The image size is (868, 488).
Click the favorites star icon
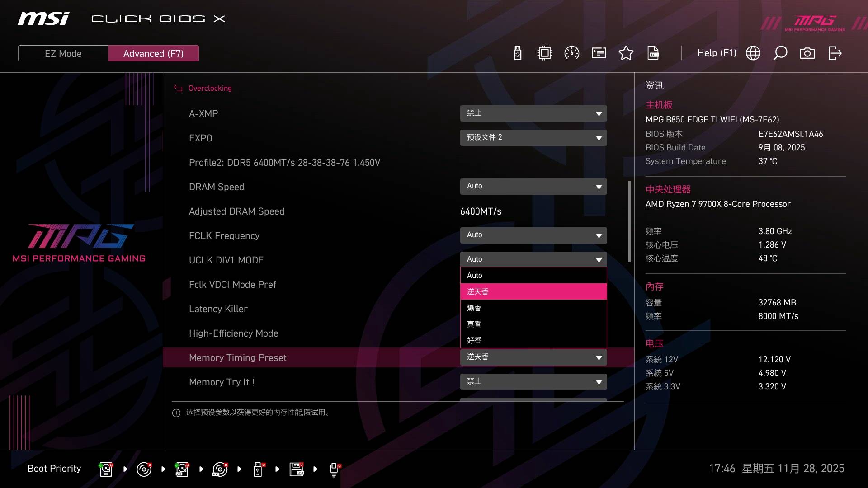click(x=626, y=53)
